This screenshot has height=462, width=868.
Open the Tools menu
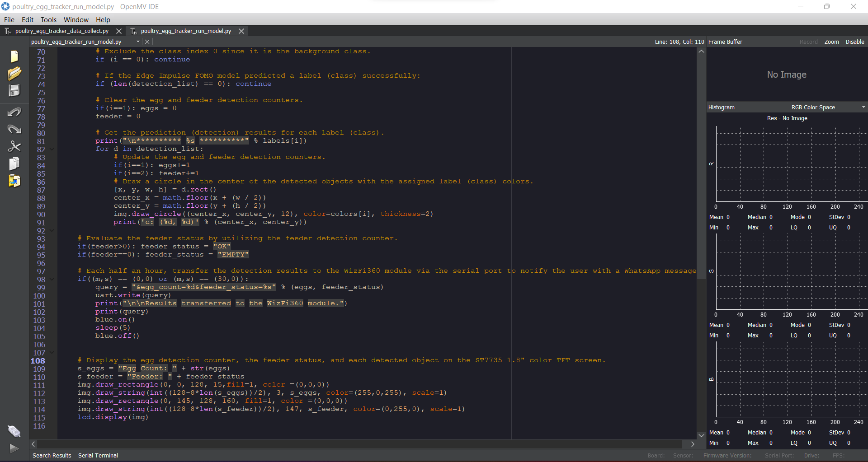(x=48, y=20)
